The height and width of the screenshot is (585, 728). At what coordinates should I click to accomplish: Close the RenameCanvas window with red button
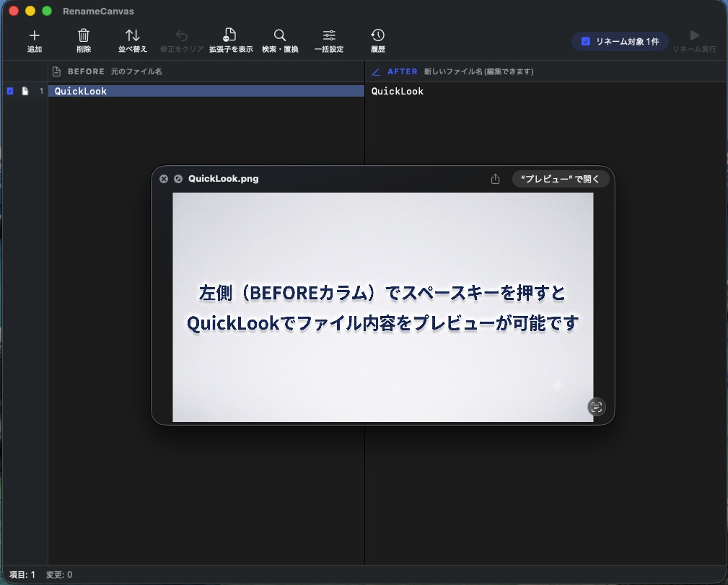14,11
